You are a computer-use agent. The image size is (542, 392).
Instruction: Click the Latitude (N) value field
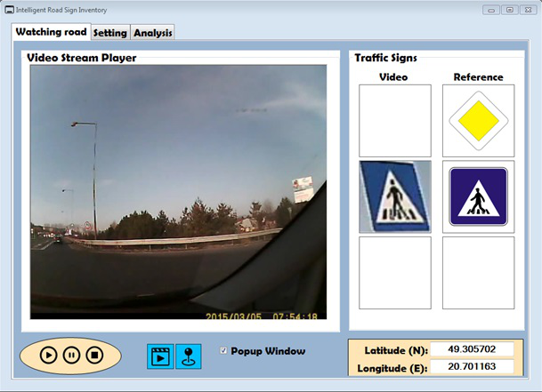pos(472,349)
